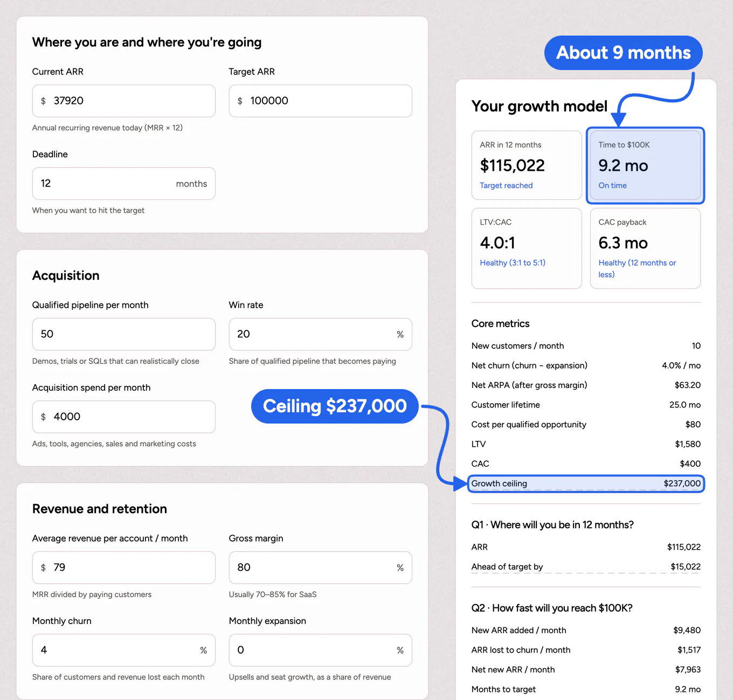This screenshot has width=733, height=700.
Task: Select the Time to $100K card
Action: pyautogui.click(x=645, y=165)
